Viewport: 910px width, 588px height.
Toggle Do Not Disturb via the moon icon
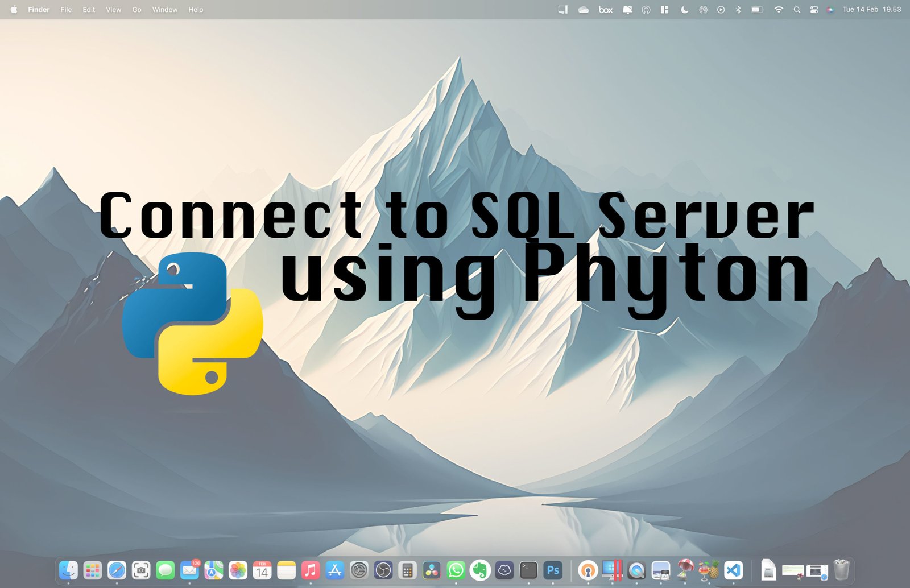[684, 10]
